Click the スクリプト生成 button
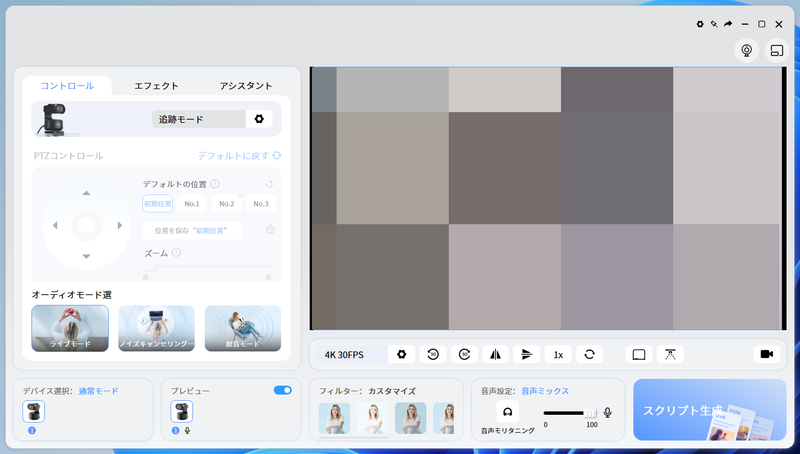800x454 pixels. pyautogui.click(x=710, y=410)
